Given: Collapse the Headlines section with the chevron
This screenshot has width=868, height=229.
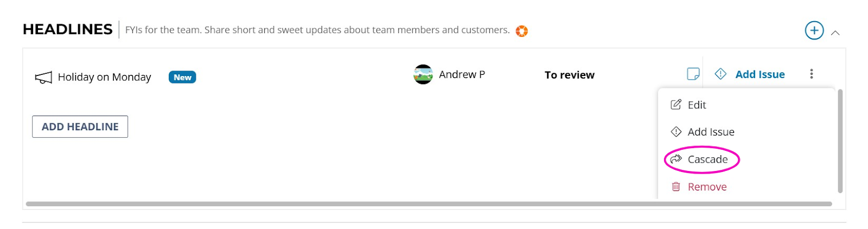Looking at the screenshot, I should 835,33.
